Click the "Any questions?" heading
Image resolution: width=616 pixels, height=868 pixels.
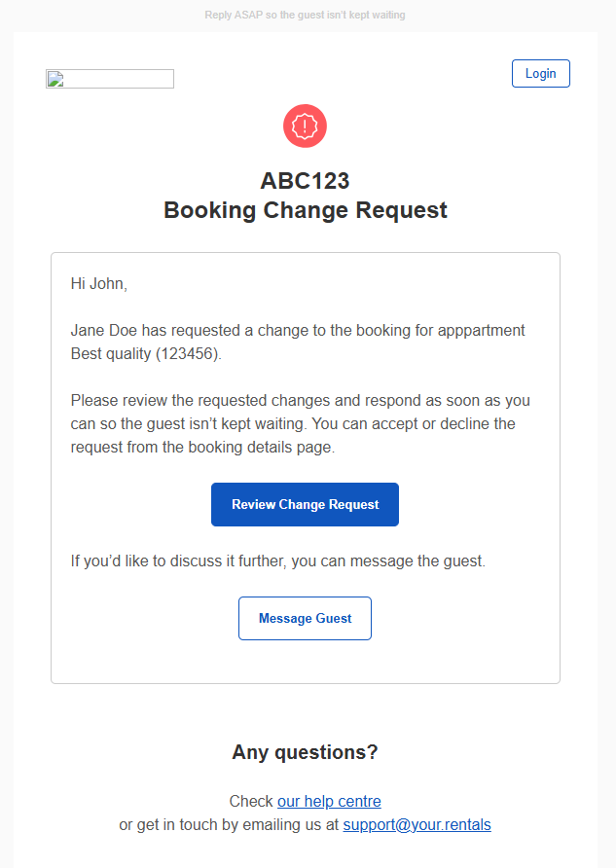coord(305,752)
